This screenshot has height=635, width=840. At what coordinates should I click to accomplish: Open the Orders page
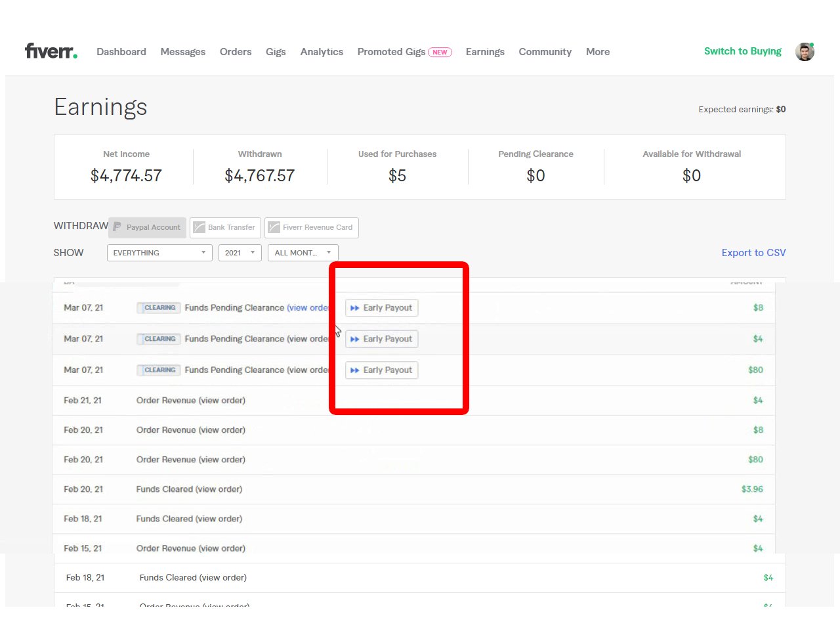pyautogui.click(x=236, y=52)
